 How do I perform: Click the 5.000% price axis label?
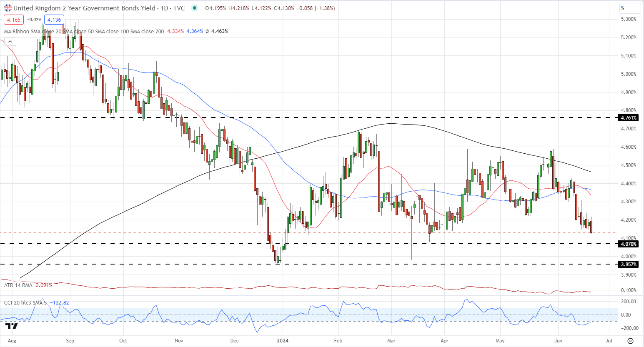point(629,74)
